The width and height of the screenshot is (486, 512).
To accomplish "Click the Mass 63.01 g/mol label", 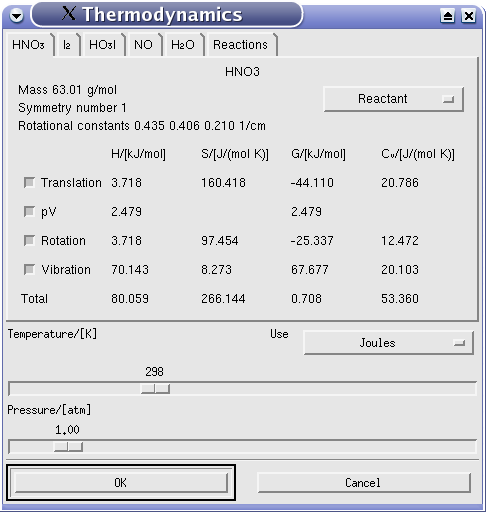I will [68, 90].
